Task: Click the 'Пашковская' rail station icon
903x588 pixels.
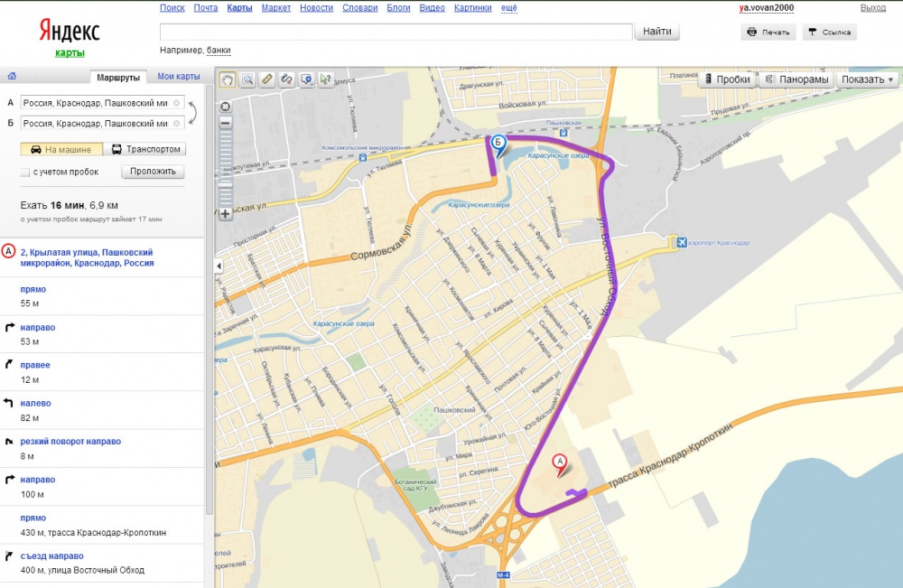Action: pos(563,133)
